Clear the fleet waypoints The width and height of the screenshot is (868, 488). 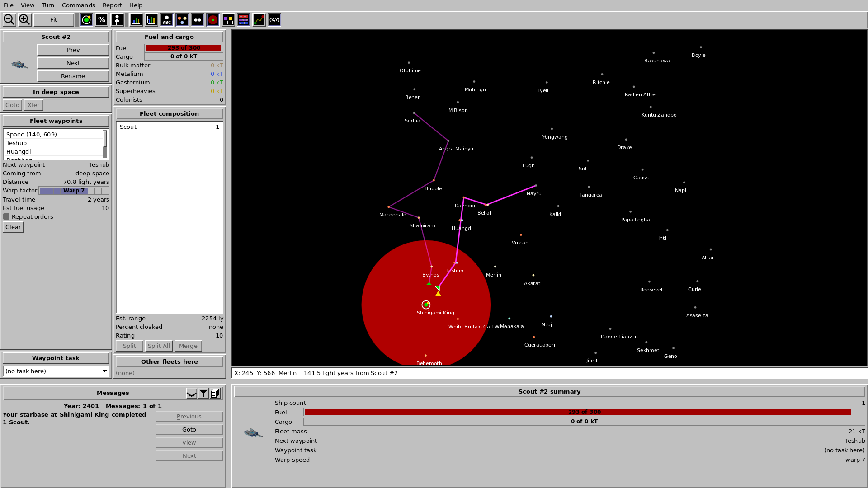click(x=13, y=227)
